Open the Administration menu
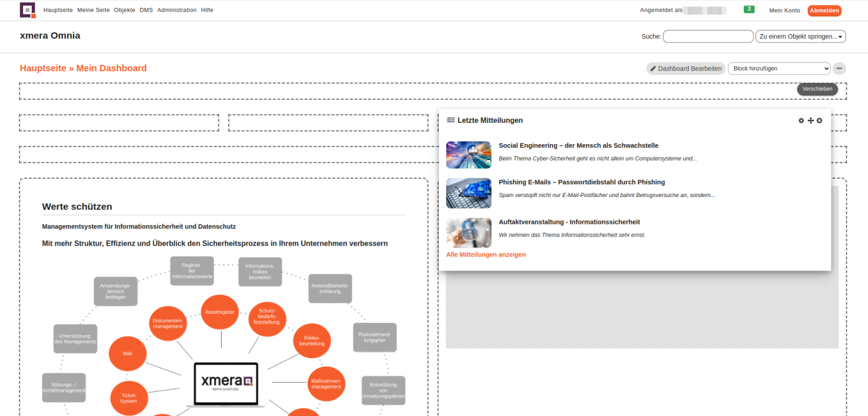868x416 pixels. 177,10
